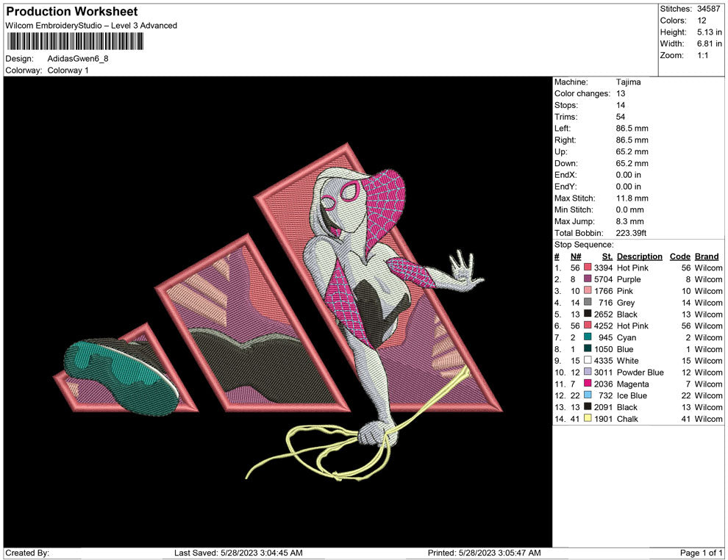Click the Blue 1050 color swatch
Image resolution: width=728 pixels, height=560 pixels.
click(588, 348)
